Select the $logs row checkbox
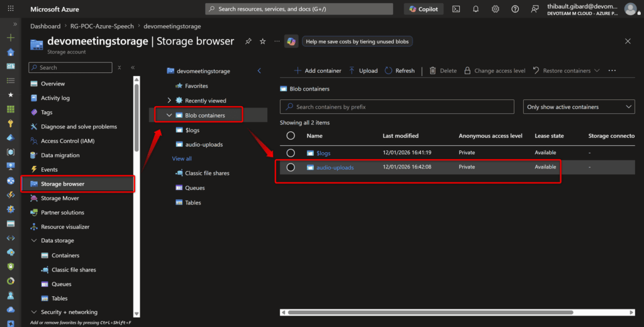Viewport: 644px width, 327px height. (291, 153)
